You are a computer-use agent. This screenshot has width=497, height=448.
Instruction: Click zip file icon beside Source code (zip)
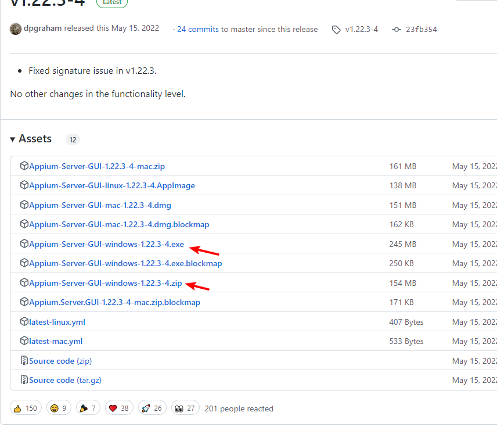[24, 360]
